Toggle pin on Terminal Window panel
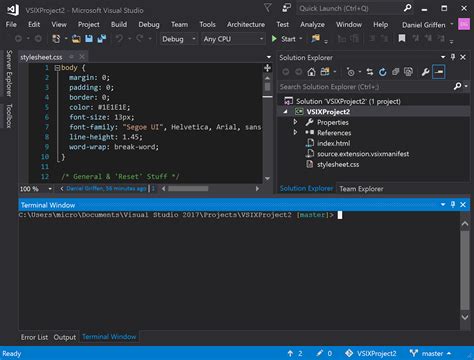474x360 pixels. (453, 204)
